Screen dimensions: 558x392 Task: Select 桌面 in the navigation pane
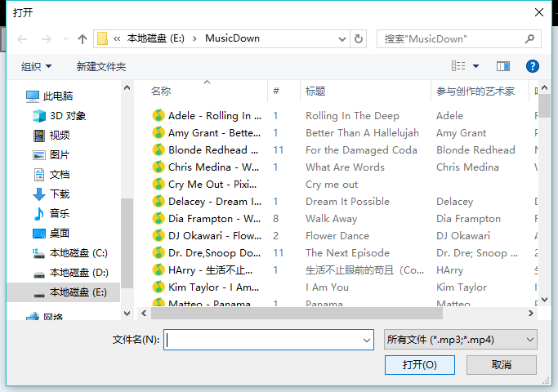60,234
